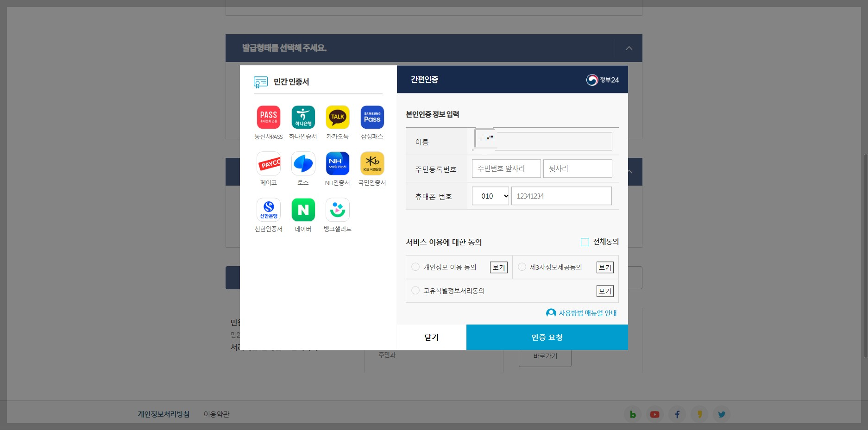Screen dimensions: 868x430
Task: Select the 통신사PASS certificate icon
Action: tap(269, 117)
